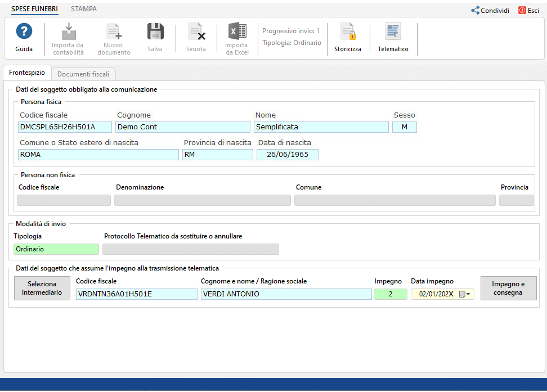
Task: Create a Nuovo documento
Action: click(114, 31)
